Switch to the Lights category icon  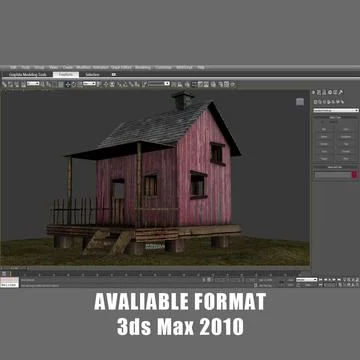coord(325,102)
